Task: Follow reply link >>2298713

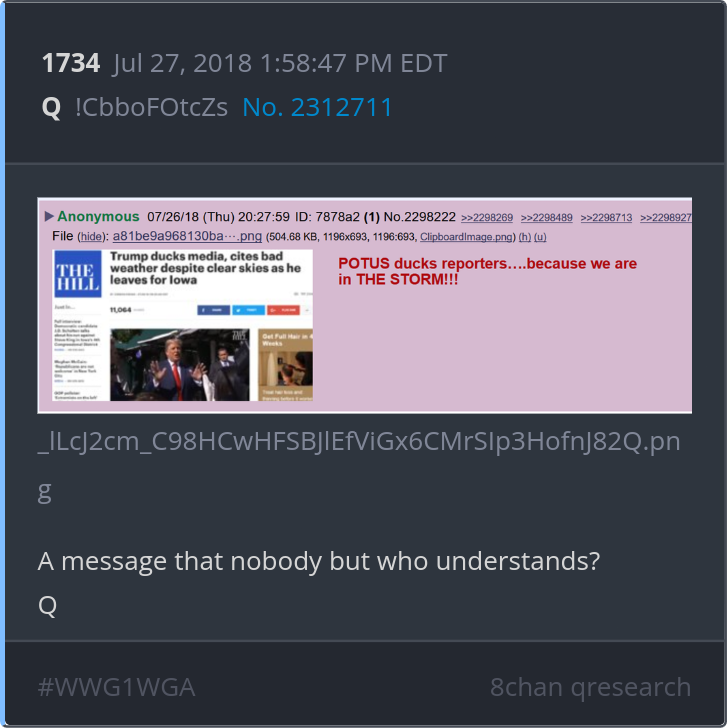Action: (606, 218)
